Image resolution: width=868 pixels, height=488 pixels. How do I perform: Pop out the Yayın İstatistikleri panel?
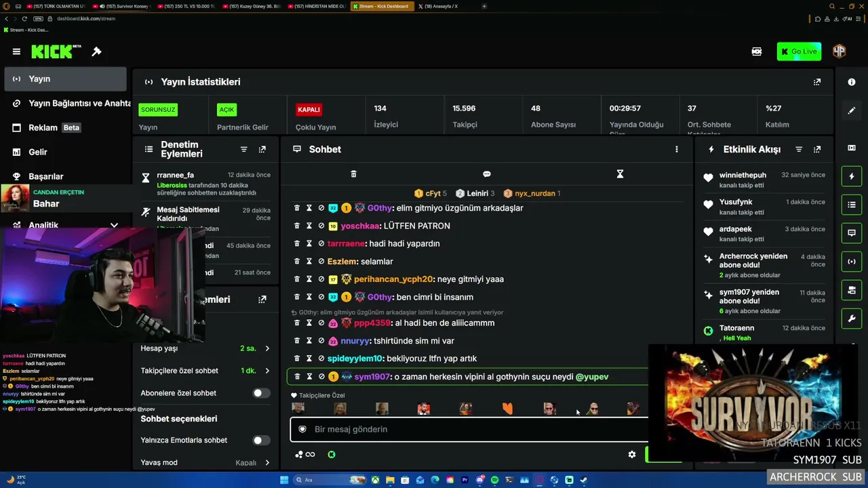click(817, 82)
